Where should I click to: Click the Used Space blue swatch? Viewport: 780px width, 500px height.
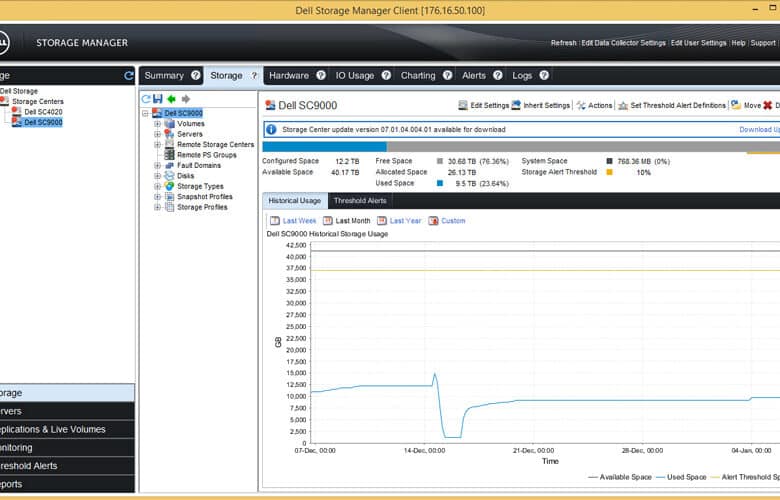[x=440, y=183]
